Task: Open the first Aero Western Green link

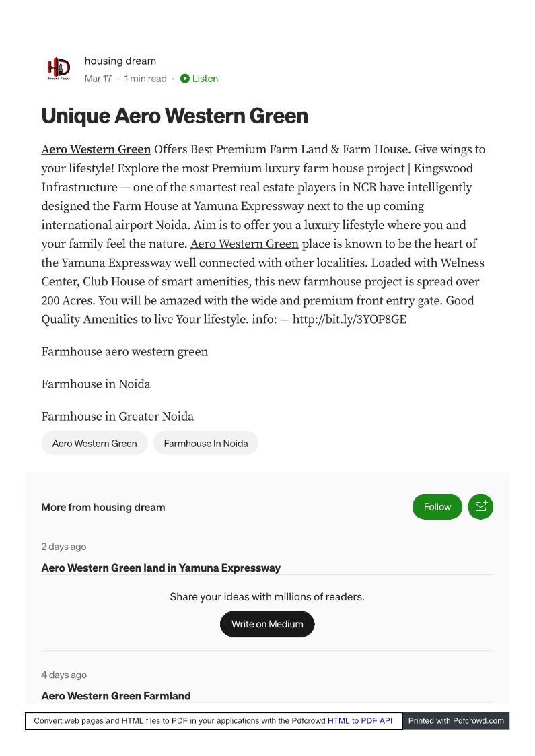Action: pyautogui.click(x=96, y=149)
